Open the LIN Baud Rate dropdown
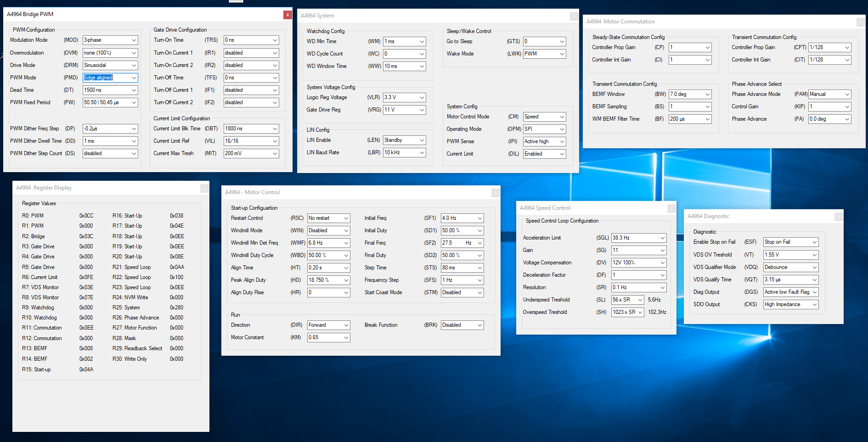The height and width of the screenshot is (442, 868). pos(405,152)
